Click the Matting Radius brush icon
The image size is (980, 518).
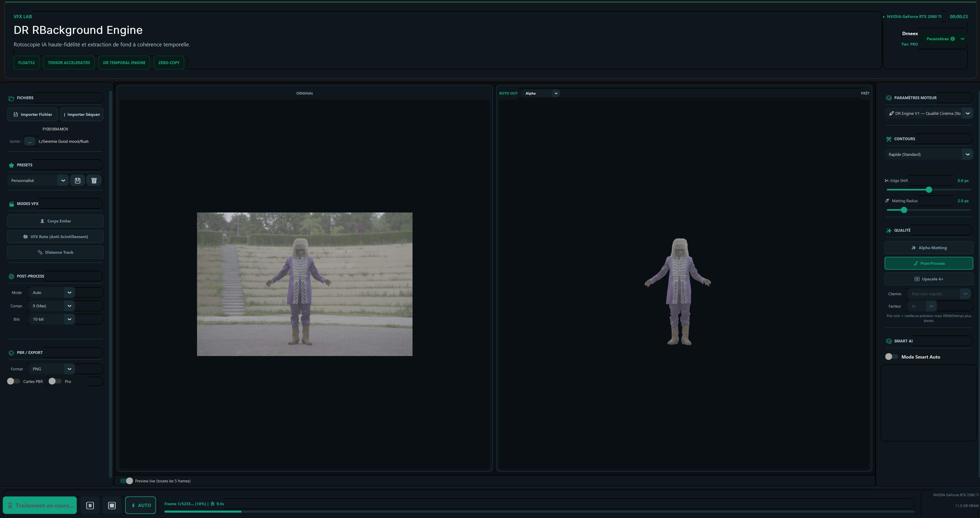(887, 201)
